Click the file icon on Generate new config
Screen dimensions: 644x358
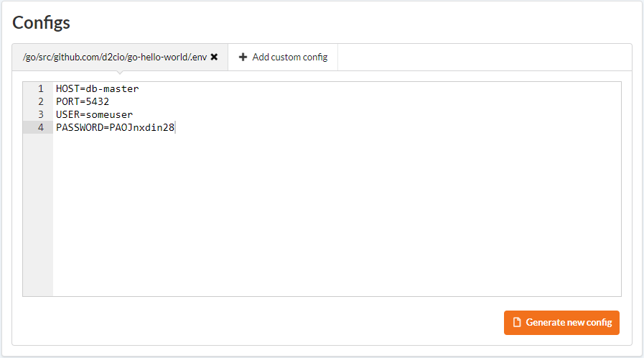517,322
